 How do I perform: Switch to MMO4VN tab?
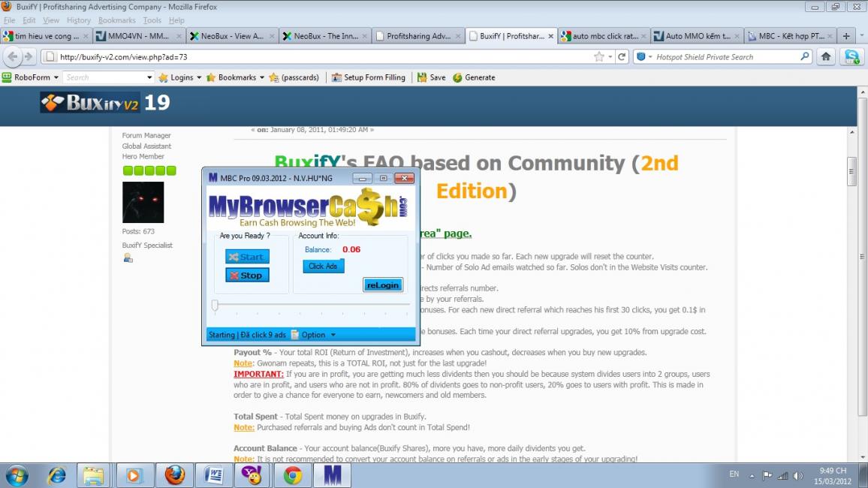click(x=139, y=36)
